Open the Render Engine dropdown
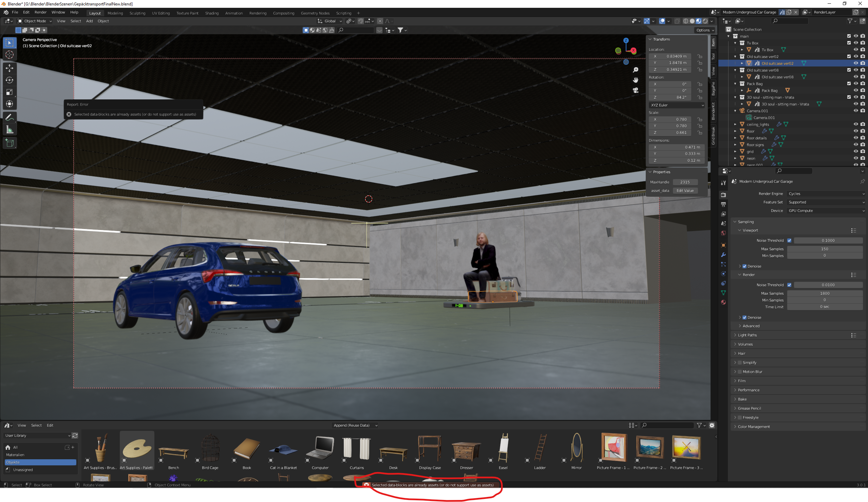The height and width of the screenshot is (502, 868). pos(826,194)
